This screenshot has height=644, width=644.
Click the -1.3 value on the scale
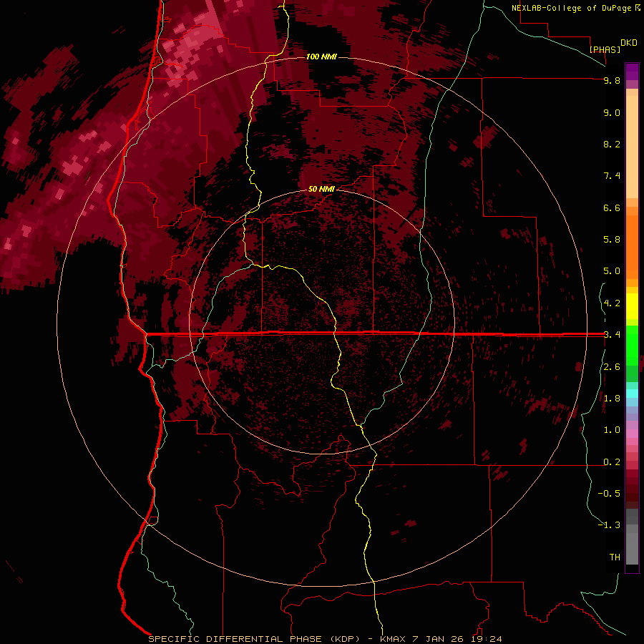coord(609,525)
